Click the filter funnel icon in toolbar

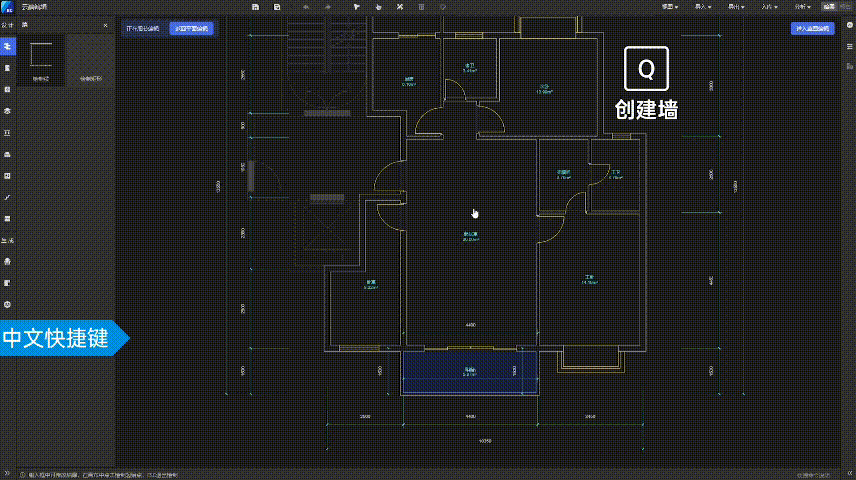click(x=355, y=7)
